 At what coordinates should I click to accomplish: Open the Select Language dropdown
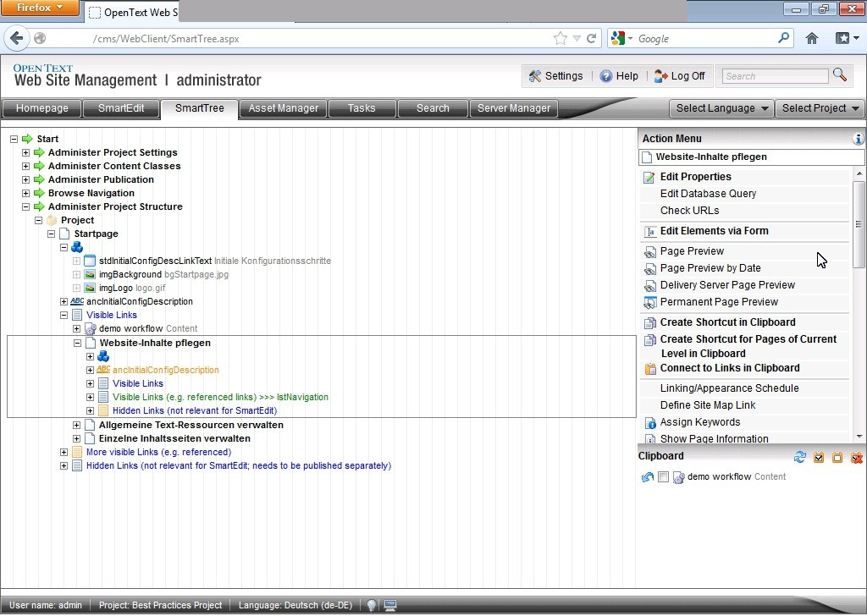[721, 108]
